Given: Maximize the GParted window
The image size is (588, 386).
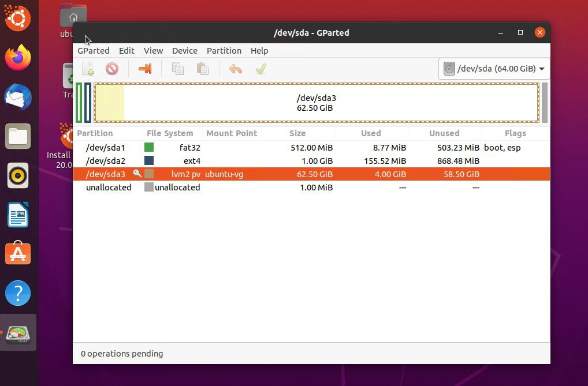Looking at the screenshot, I should (520, 33).
